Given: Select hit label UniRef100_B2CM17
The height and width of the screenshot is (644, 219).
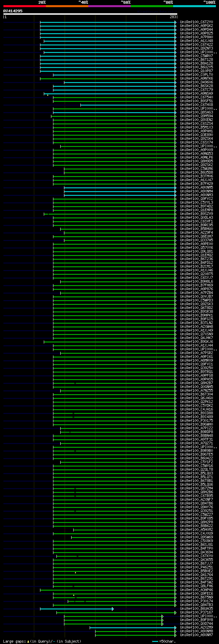Looking at the screenshot, I should pos(196,267).
